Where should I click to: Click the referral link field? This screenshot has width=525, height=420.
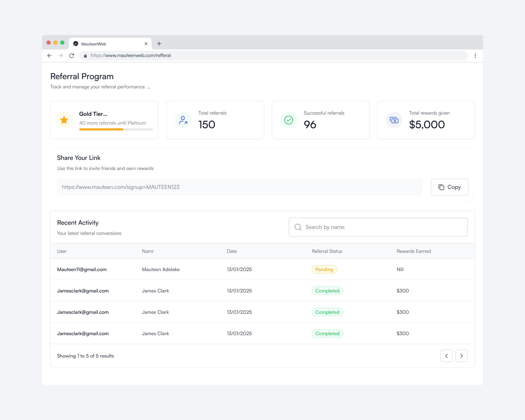pyautogui.click(x=240, y=187)
